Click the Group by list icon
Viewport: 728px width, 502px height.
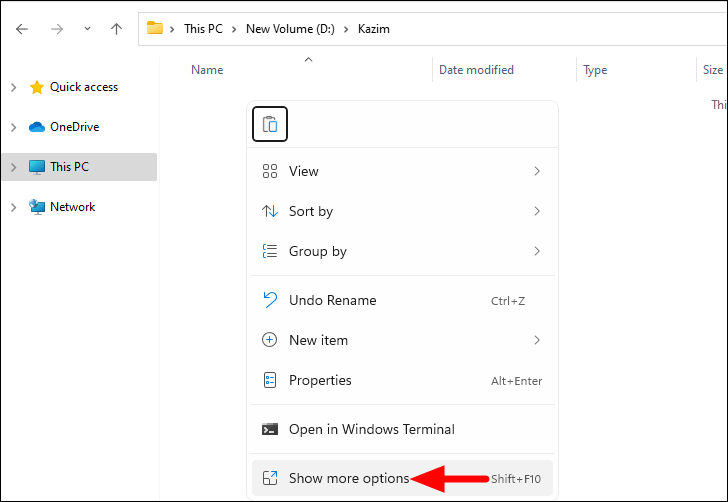[270, 251]
